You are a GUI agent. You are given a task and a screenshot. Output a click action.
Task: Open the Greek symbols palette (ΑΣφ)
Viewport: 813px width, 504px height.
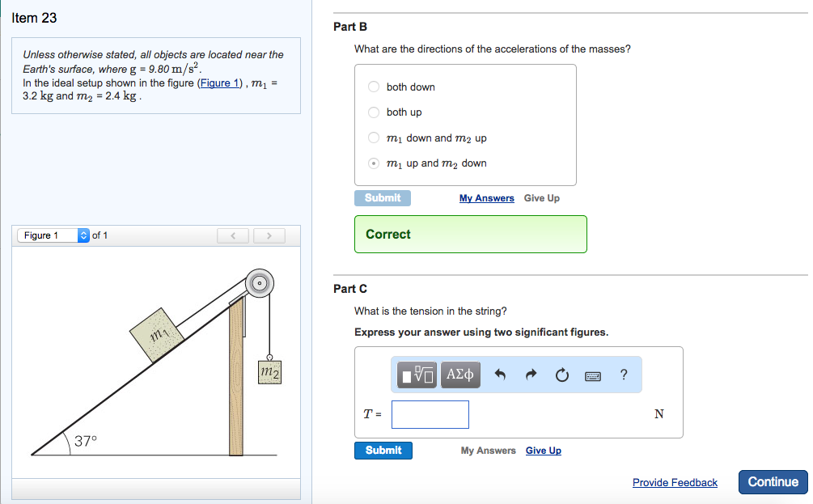pos(459,375)
